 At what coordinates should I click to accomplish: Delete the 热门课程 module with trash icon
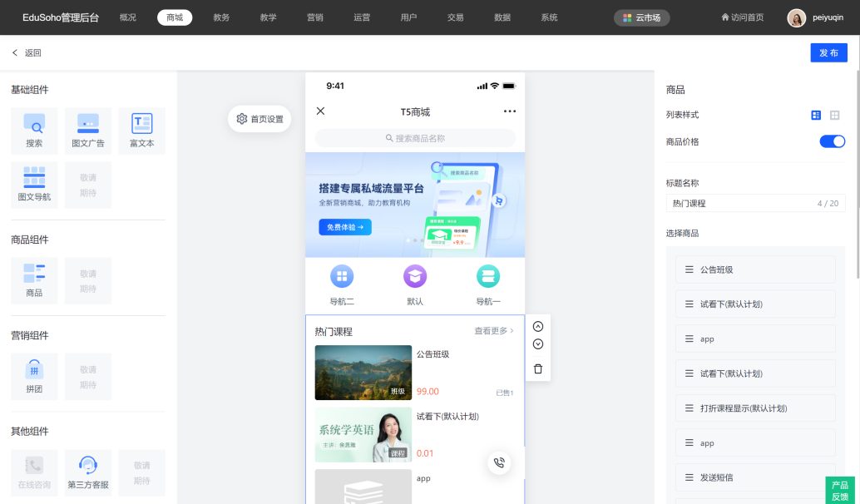pyautogui.click(x=538, y=369)
